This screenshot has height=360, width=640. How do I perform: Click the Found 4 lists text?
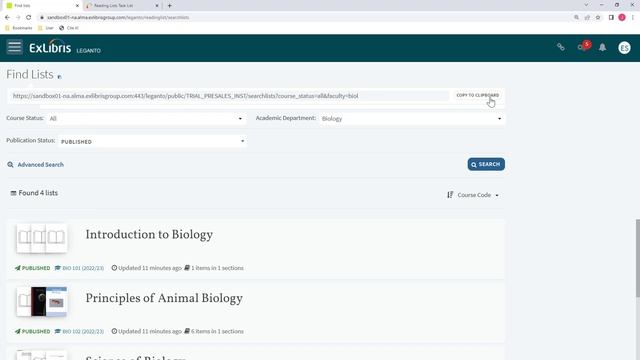[x=38, y=193]
